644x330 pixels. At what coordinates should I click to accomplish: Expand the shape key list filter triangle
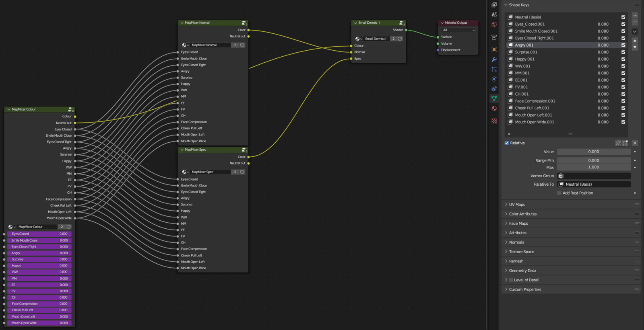coord(509,134)
